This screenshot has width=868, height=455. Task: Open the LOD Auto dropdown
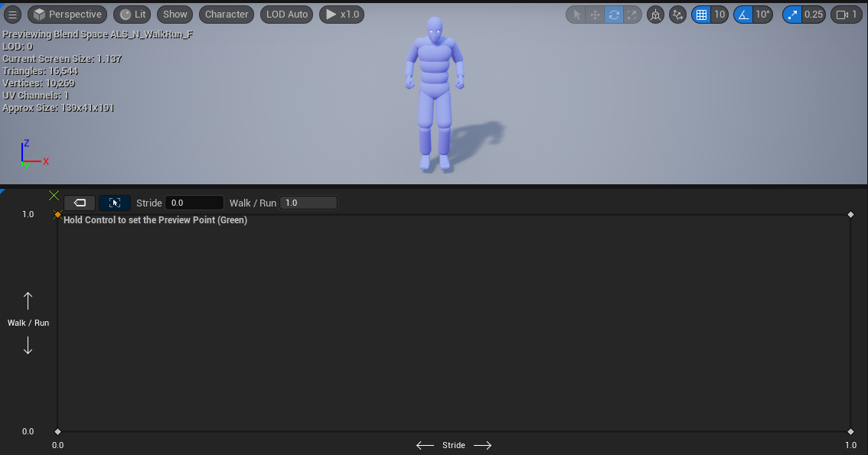tap(287, 15)
